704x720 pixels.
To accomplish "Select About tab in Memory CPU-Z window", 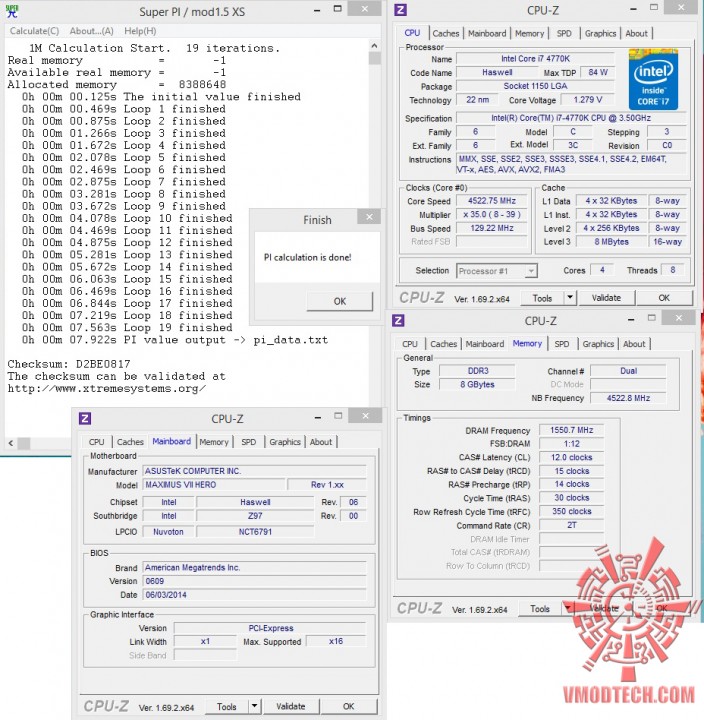I will [634, 343].
